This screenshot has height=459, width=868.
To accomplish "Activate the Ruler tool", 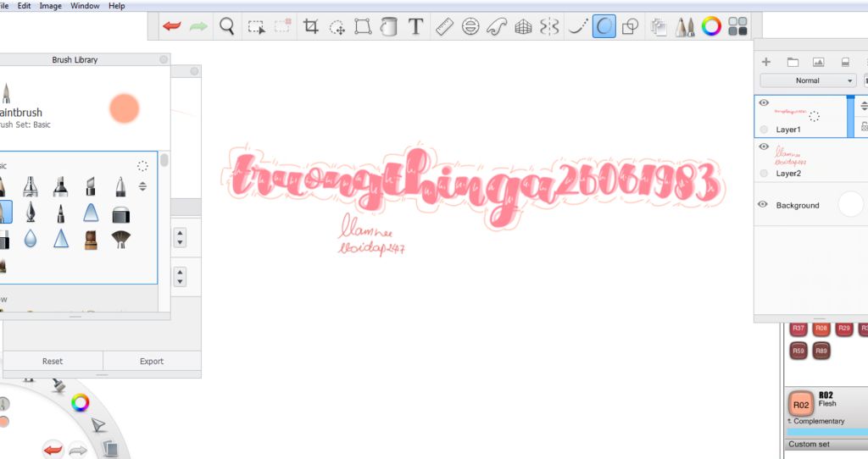I will coord(444,26).
